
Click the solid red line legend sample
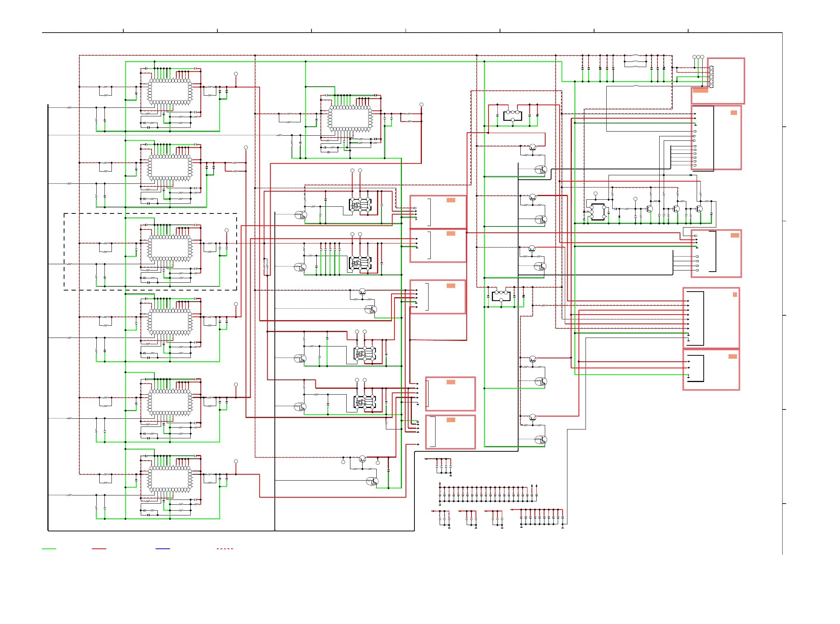click(99, 548)
